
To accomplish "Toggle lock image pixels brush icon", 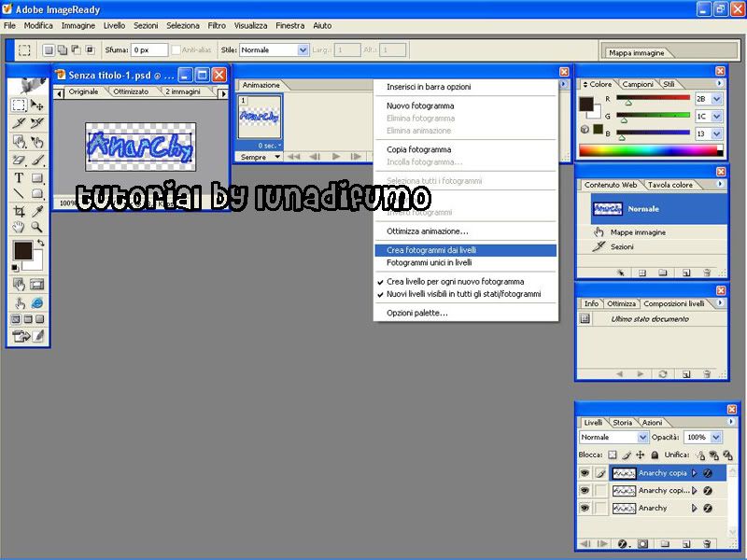I will coord(627,455).
